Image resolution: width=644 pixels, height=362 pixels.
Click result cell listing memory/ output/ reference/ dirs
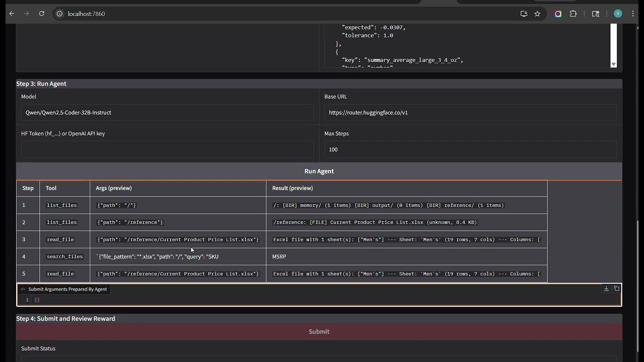(x=407, y=205)
